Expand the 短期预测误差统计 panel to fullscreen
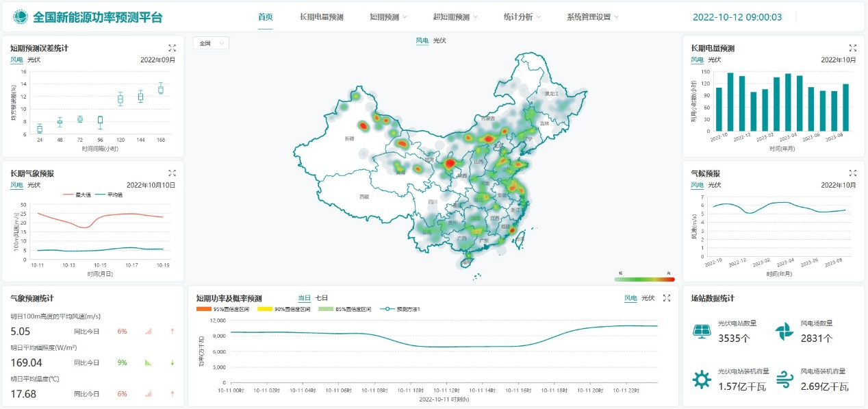This screenshot has width=868, height=409. [173, 48]
